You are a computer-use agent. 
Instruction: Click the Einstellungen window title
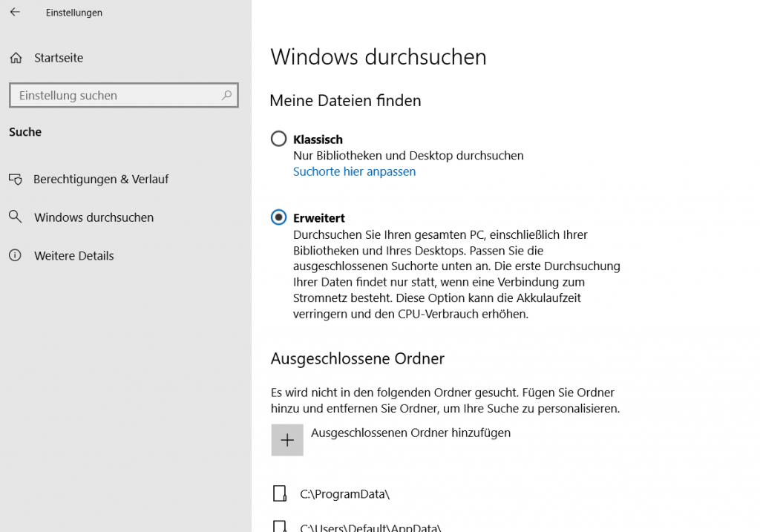click(x=74, y=13)
